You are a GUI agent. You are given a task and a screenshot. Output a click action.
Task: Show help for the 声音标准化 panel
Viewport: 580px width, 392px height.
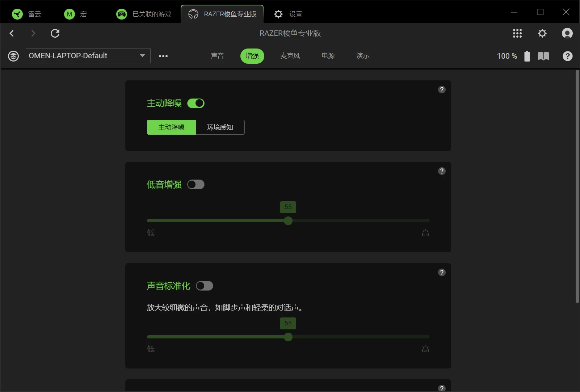click(x=442, y=273)
